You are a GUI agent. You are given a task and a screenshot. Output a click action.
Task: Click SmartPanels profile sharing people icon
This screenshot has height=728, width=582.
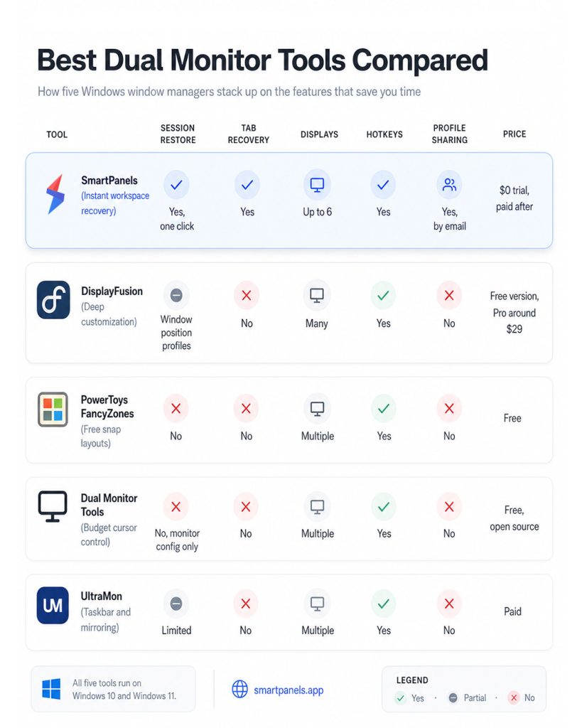tap(449, 185)
